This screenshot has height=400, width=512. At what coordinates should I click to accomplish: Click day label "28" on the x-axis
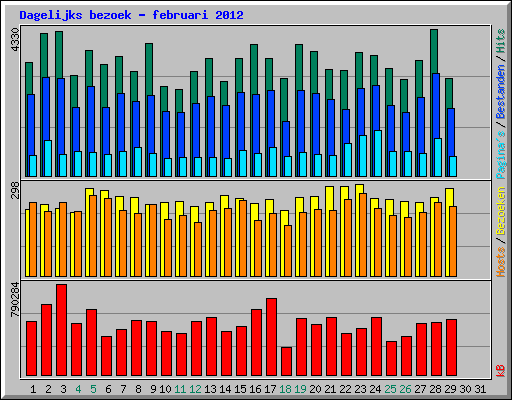[435, 389]
